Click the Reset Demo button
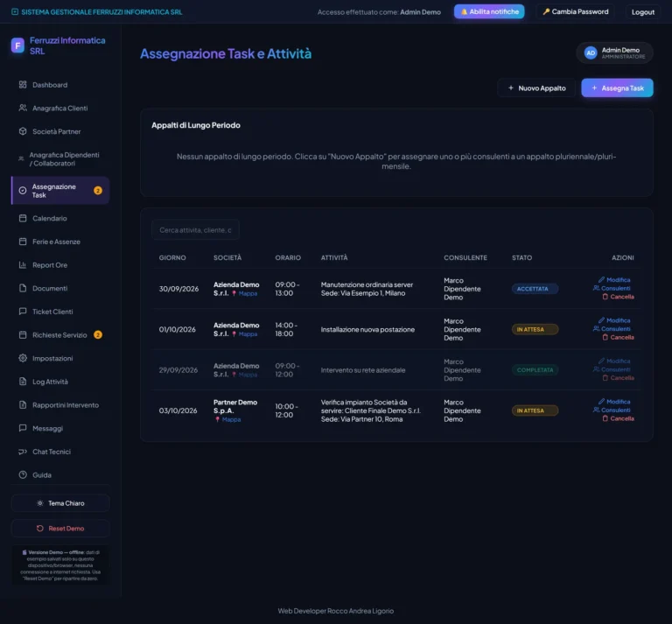 coord(60,529)
